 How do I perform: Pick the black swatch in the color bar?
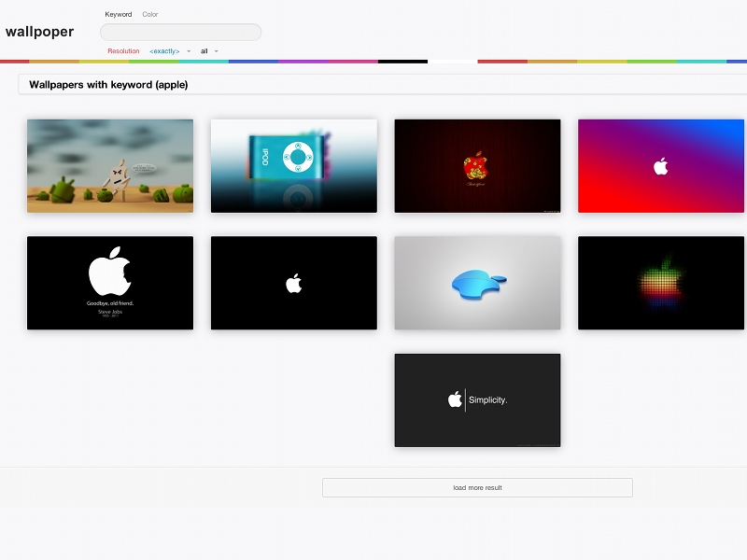[402, 62]
